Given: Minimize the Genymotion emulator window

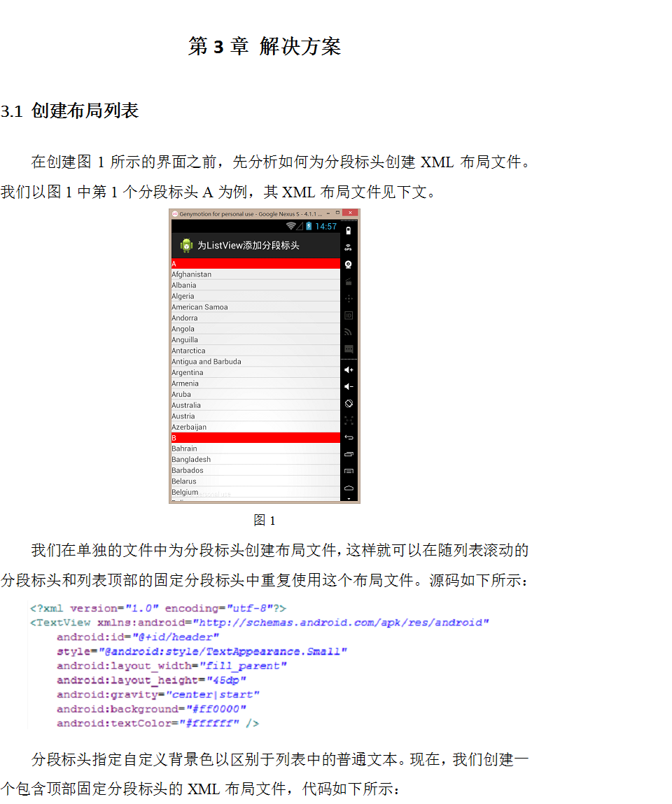Looking at the screenshot, I should (x=328, y=213).
